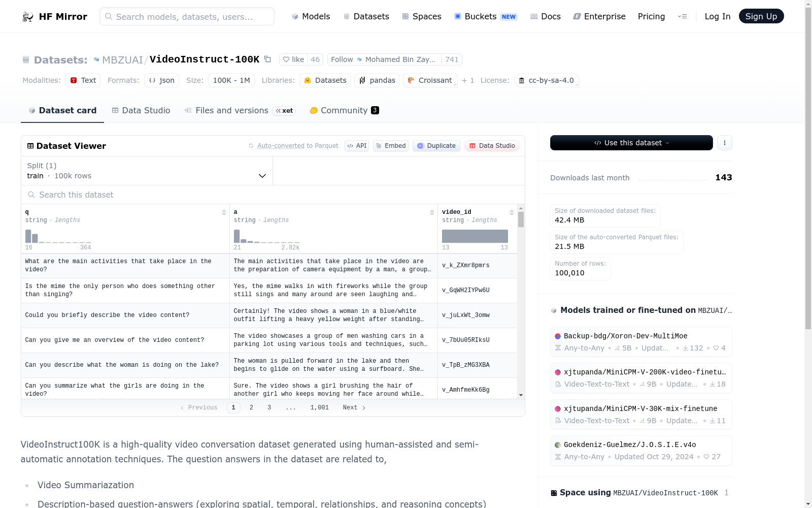Open Docs in the top navigation
This screenshot has width=812, height=508.
click(546, 16)
